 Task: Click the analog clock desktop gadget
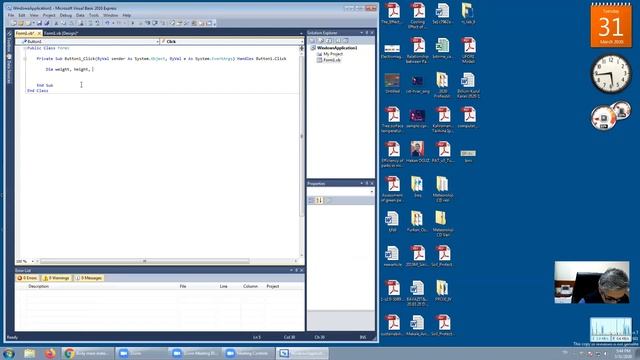click(611, 74)
